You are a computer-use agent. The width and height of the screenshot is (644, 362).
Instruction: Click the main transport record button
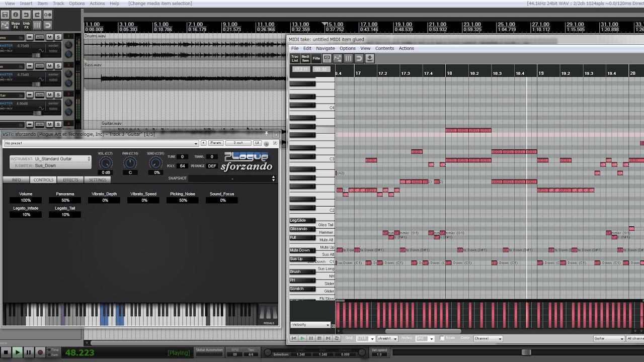pos(40,352)
